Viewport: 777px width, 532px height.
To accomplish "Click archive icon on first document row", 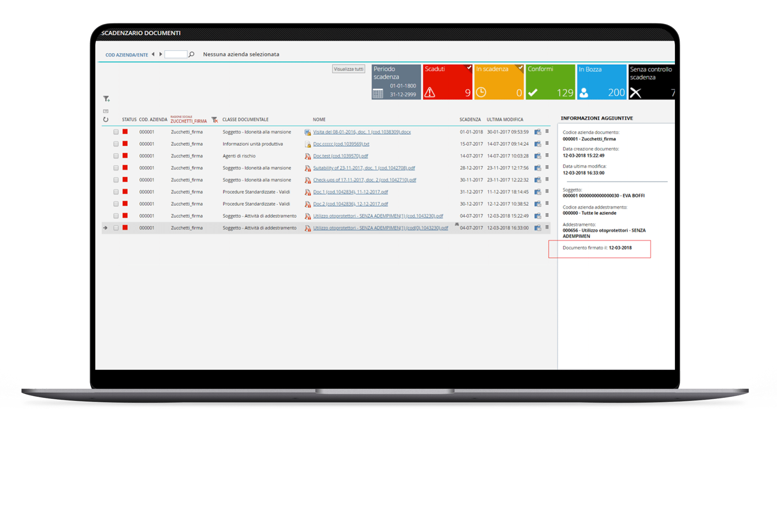I will 537,132.
